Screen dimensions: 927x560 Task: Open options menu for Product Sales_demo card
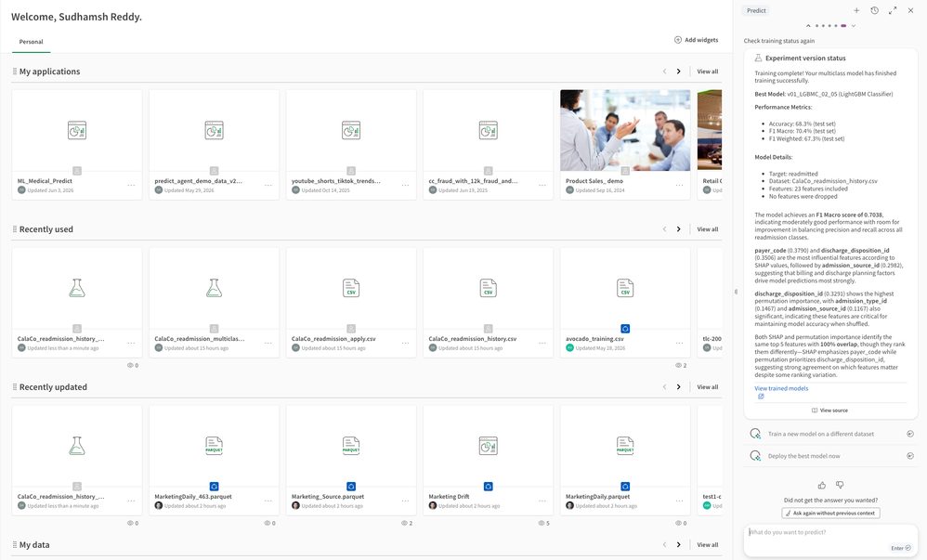click(679, 186)
